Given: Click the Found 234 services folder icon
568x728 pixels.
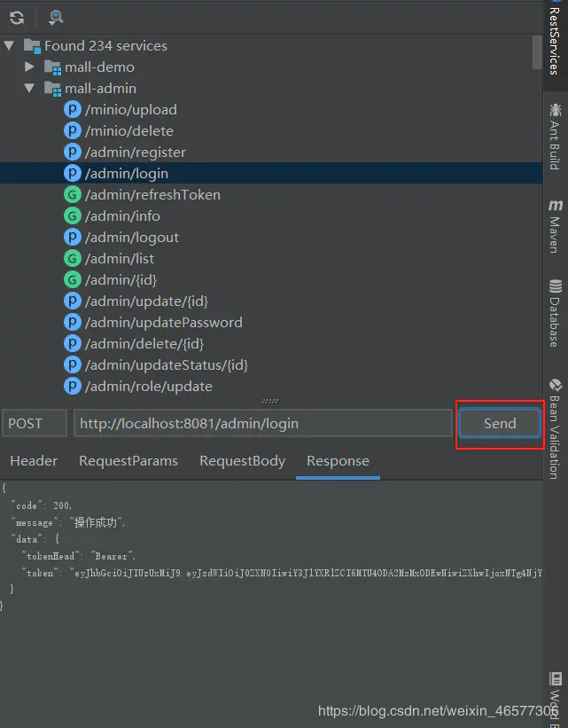Looking at the screenshot, I should 32,46.
